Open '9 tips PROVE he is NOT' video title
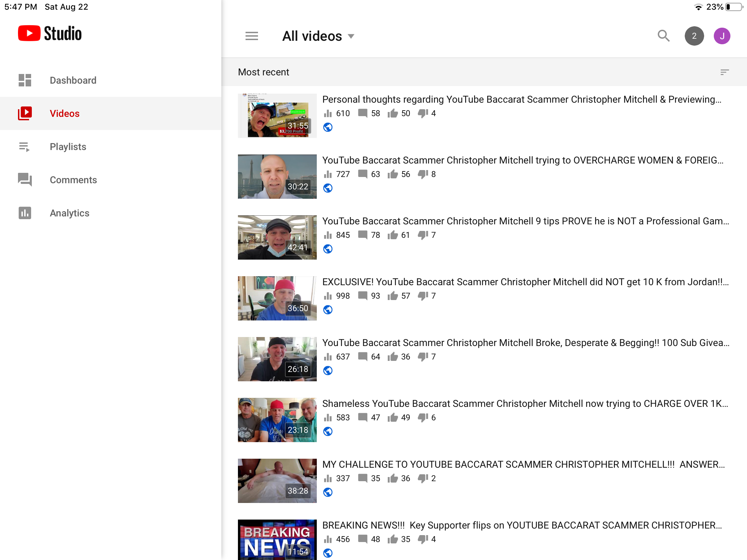This screenshot has width=747, height=560. click(526, 221)
